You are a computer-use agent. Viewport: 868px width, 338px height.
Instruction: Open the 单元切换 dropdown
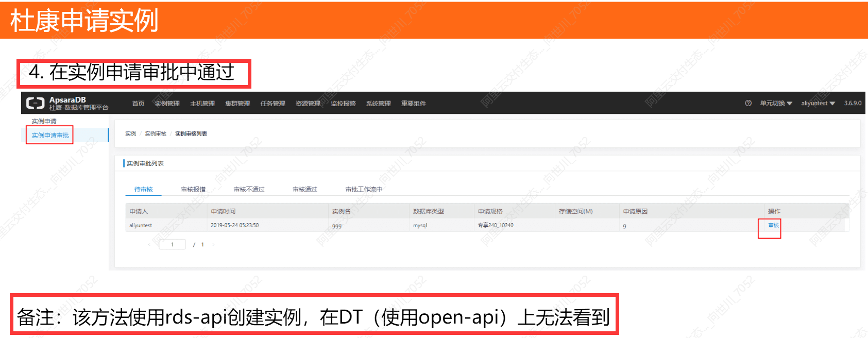tap(776, 103)
